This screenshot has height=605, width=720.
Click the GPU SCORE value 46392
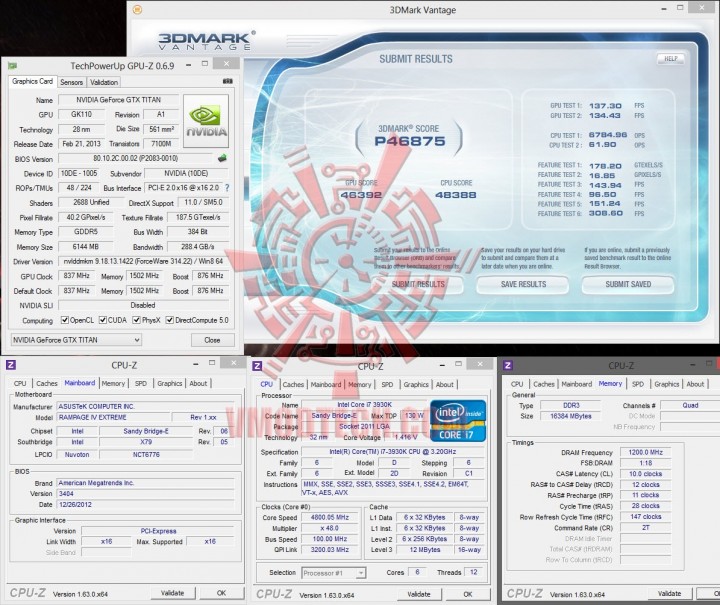[361, 195]
